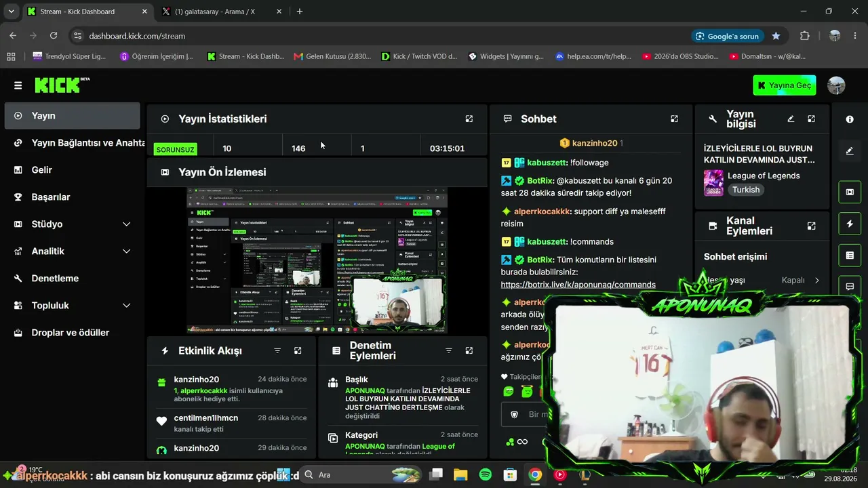Screen dimensions: 868x488
Task: Click the pinned kanzinho20 gifter name in chat
Action: coord(595,143)
